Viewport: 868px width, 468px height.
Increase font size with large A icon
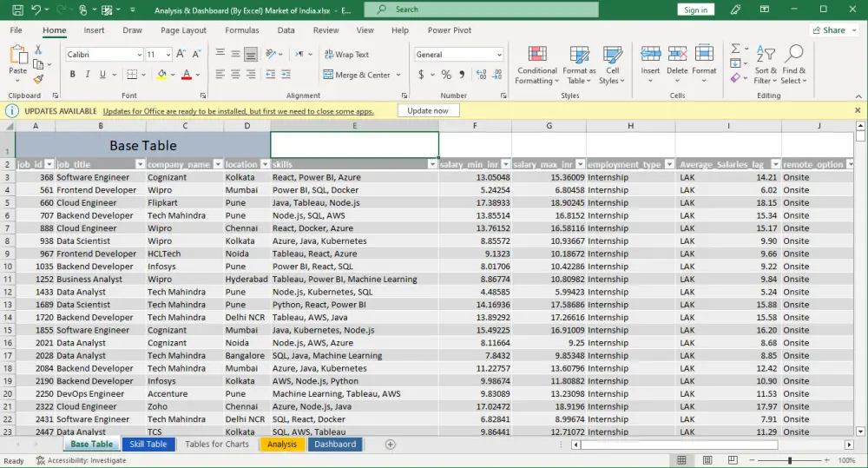[181, 55]
